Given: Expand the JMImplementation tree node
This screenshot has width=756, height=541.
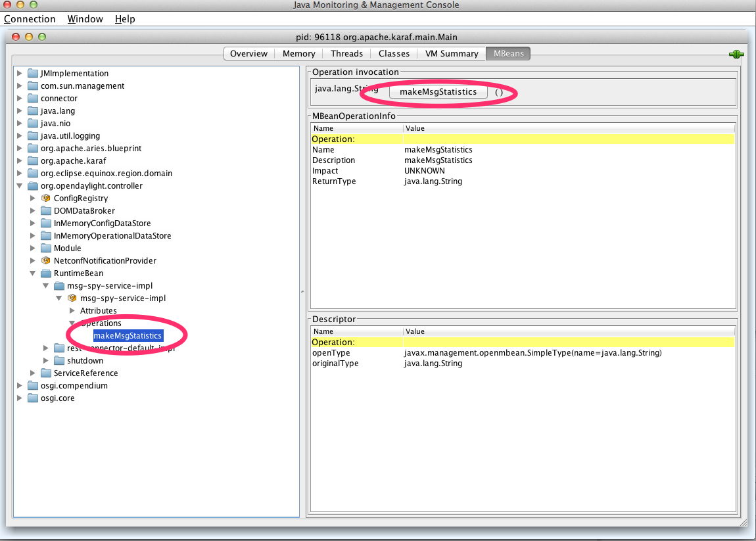Looking at the screenshot, I should click(x=19, y=73).
